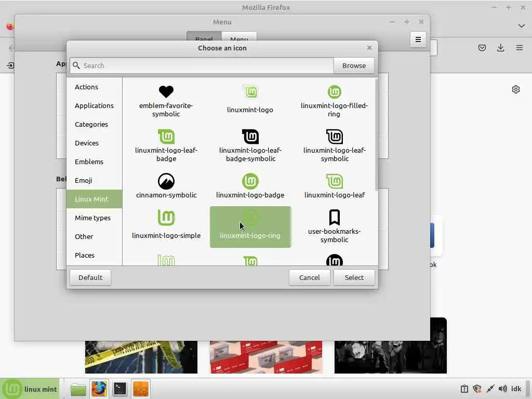The height and width of the screenshot is (399, 532).
Task: Open Firefox downloads icon
Action: coord(500,48)
